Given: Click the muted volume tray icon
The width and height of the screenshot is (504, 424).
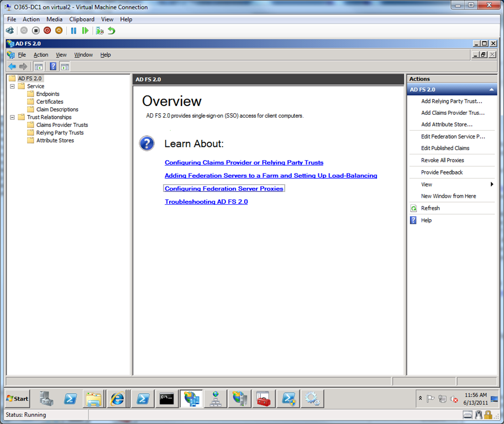Looking at the screenshot, I should [x=454, y=399].
